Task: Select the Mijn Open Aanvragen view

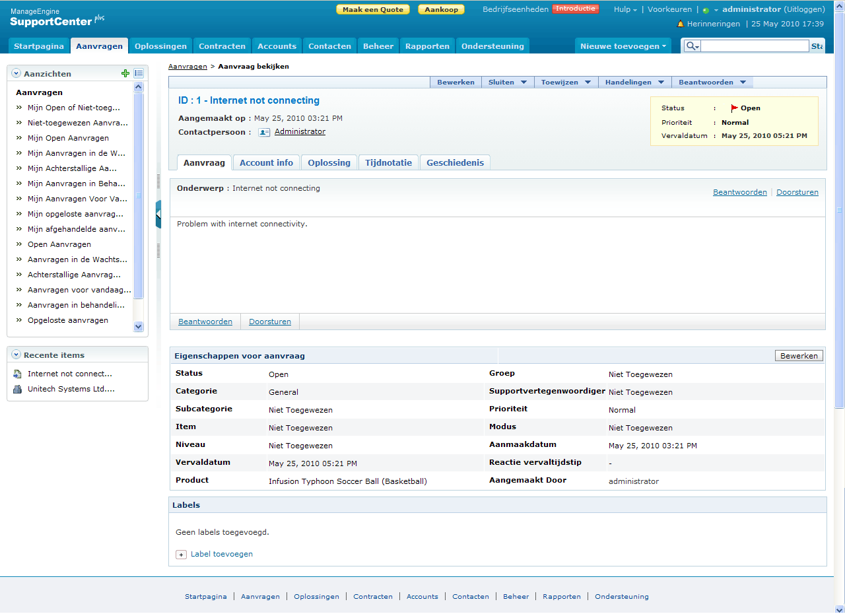Action: (x=68, y=139)
